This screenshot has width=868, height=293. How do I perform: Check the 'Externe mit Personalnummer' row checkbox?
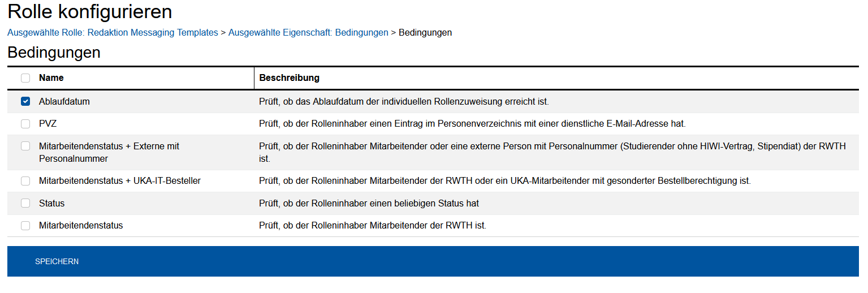tap(25, 146)
